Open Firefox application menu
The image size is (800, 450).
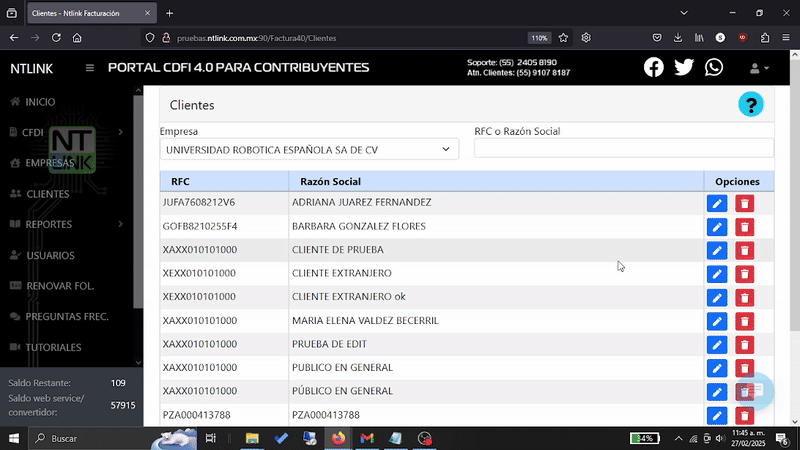click(786, 38)
